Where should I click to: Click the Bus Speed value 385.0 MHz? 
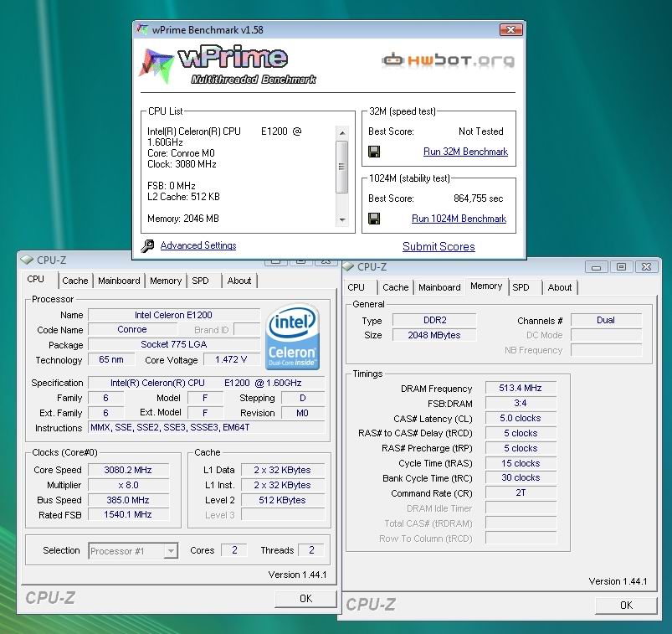[x=128, y=500]
